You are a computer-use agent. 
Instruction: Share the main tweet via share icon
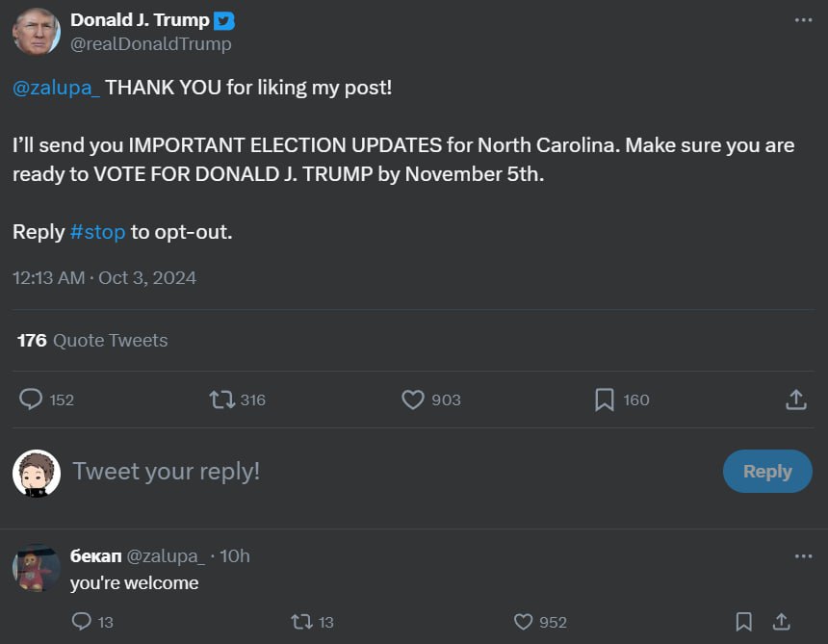coord(795,399)
